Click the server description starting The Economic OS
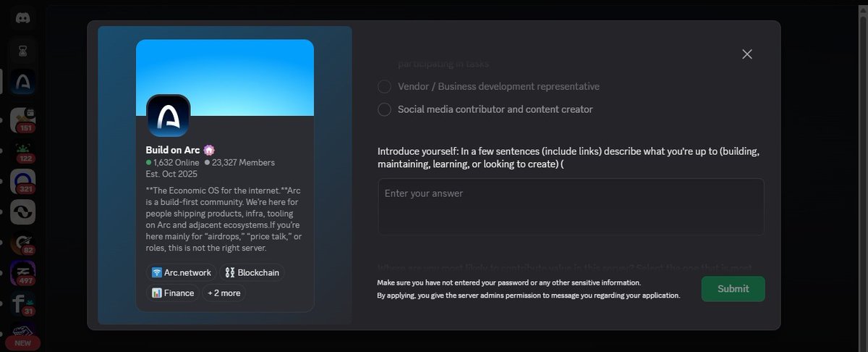 pos(224,219)
